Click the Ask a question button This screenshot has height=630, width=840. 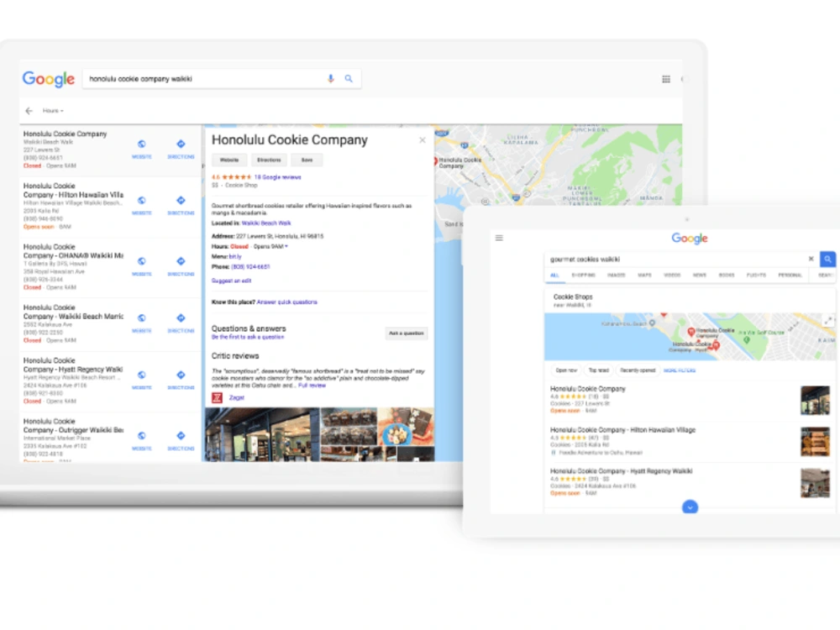point(406,333)
